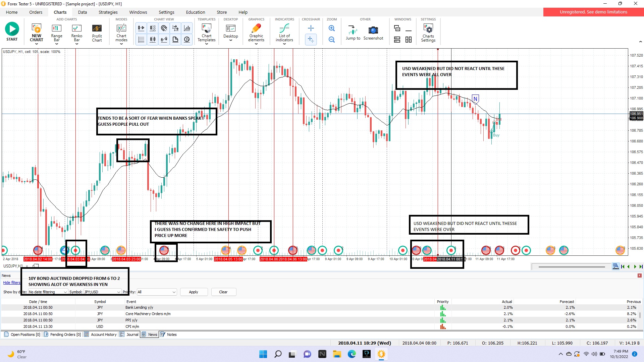Switch to the Journal tab
Image resolution: width=644 pixels, height=362 pixels.
pos(129,335)
